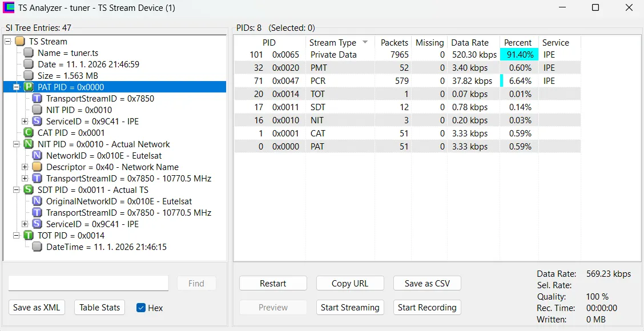Click the search text field beside Find

pos(88,284)
